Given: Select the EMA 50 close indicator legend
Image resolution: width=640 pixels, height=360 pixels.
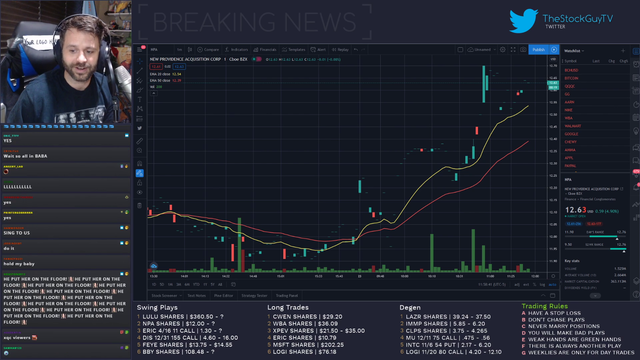Looking at the screenshot, I should click(165, 80).
